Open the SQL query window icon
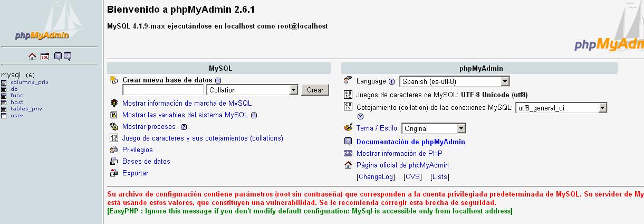 tap(45, 56)
